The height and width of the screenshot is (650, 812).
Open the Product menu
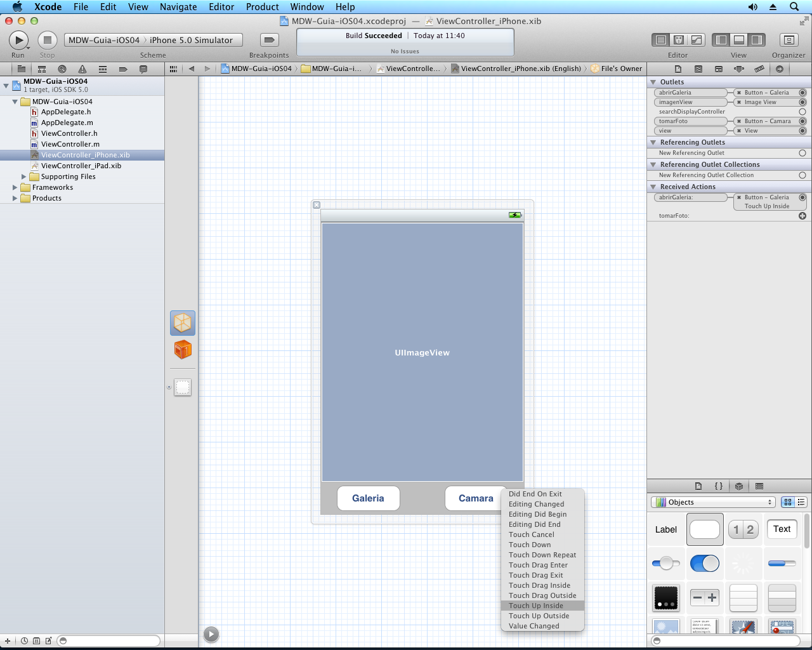point(262,7)
